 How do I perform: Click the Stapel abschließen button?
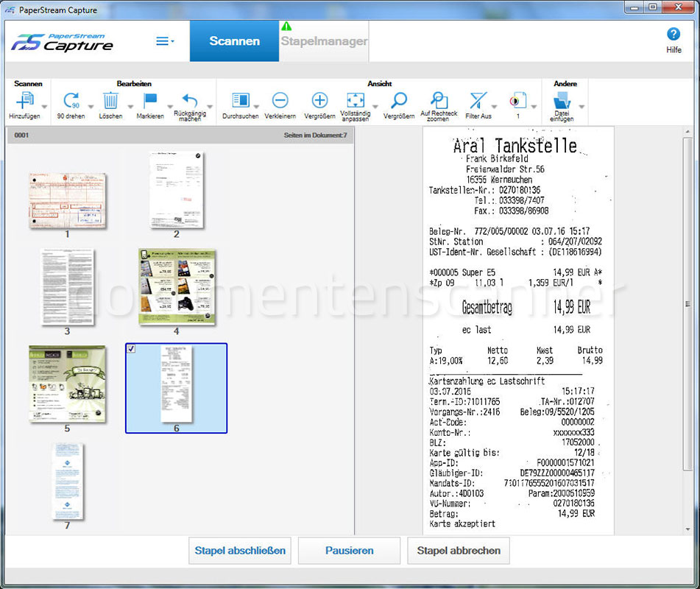[239, 550]
